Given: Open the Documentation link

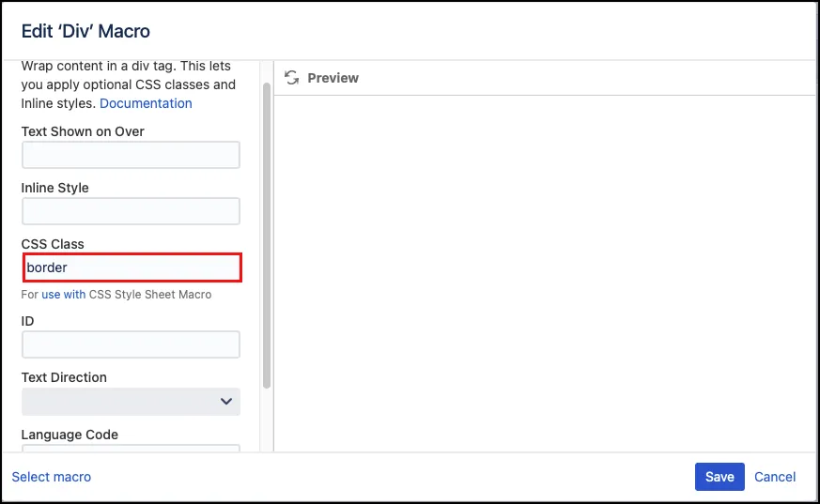Looking at the screenshot, I should 146,103.
